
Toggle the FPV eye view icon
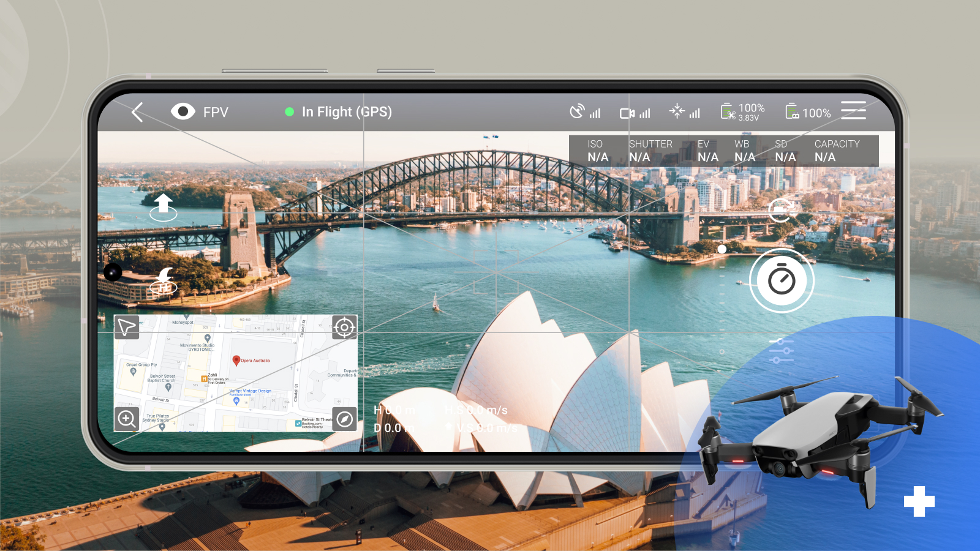coord(183,111)
